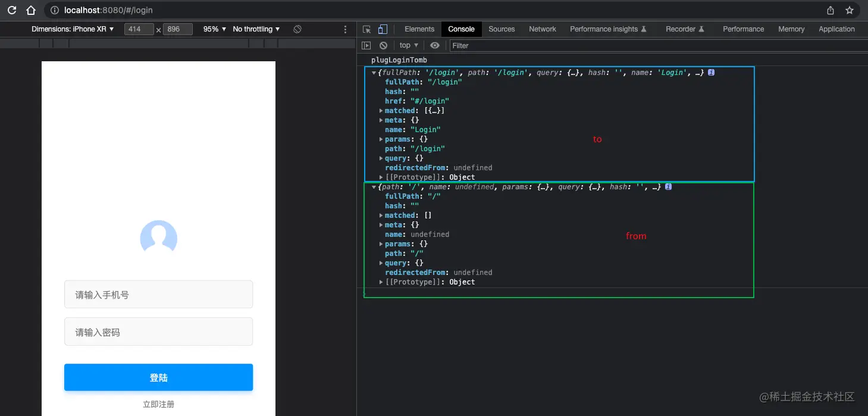Click the user avatar image on login page
This screenshot has width=868, height=416.
coord(158,236)
